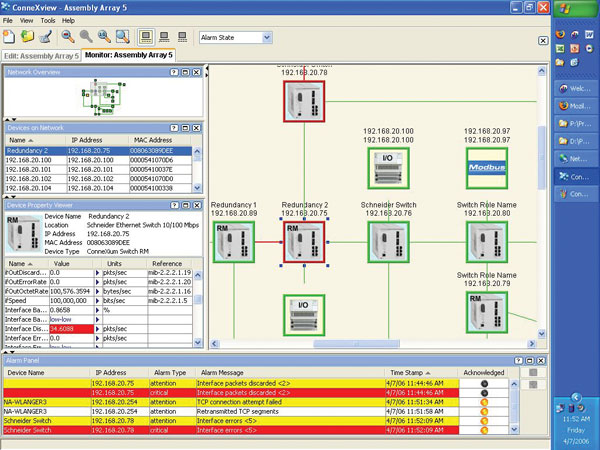Click help icon on Network Overview panel

(173, 73)
